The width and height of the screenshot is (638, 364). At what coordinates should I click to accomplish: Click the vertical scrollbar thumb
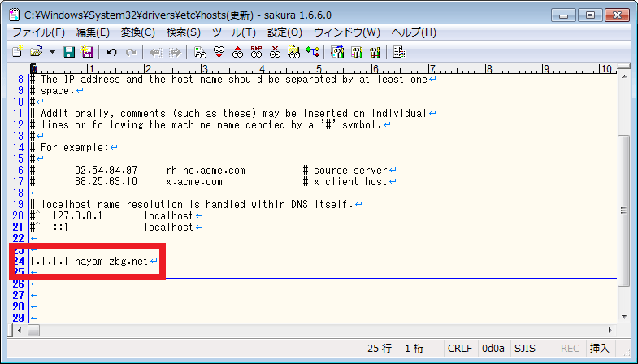click(x=623, y=210)
